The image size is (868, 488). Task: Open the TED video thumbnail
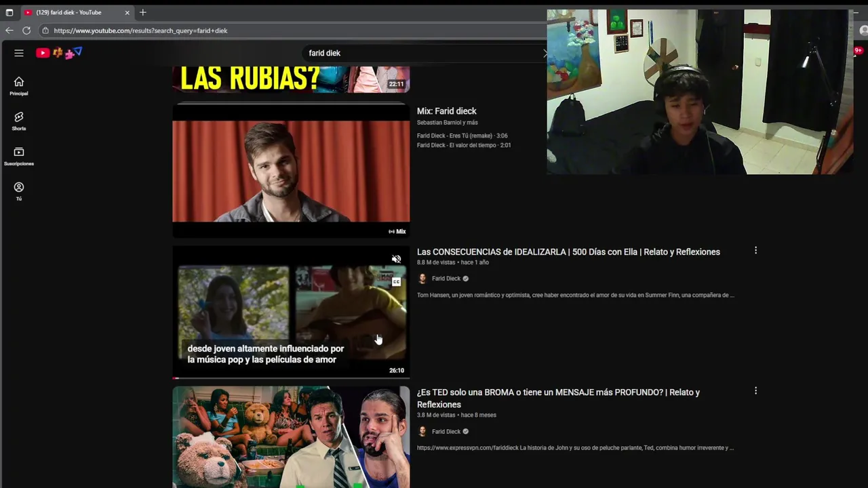[x=291, y=437]
